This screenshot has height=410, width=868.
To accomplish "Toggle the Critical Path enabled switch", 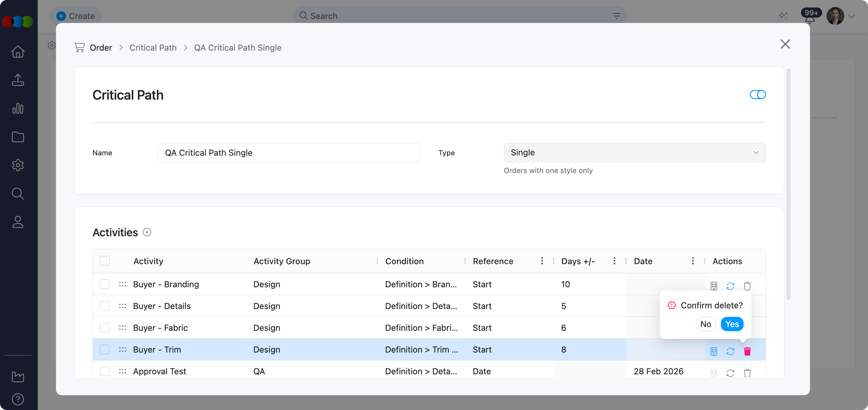I will tap(758, 95).
